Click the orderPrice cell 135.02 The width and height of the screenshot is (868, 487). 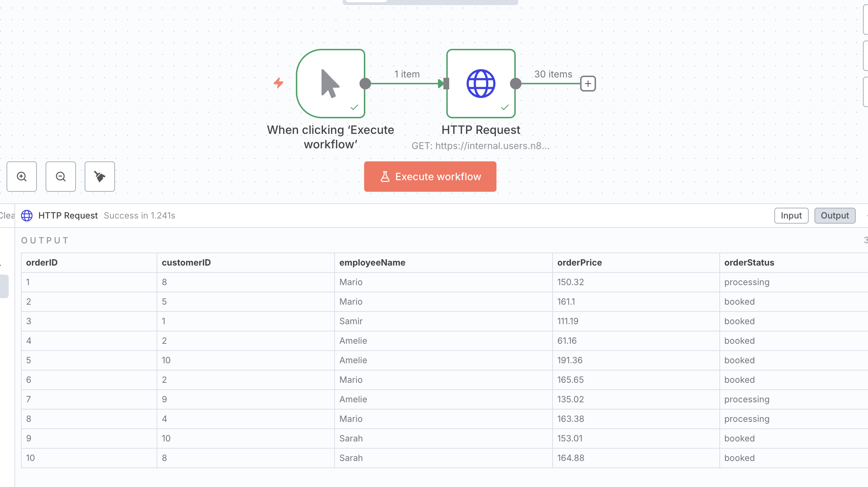(x=636, y=399)
